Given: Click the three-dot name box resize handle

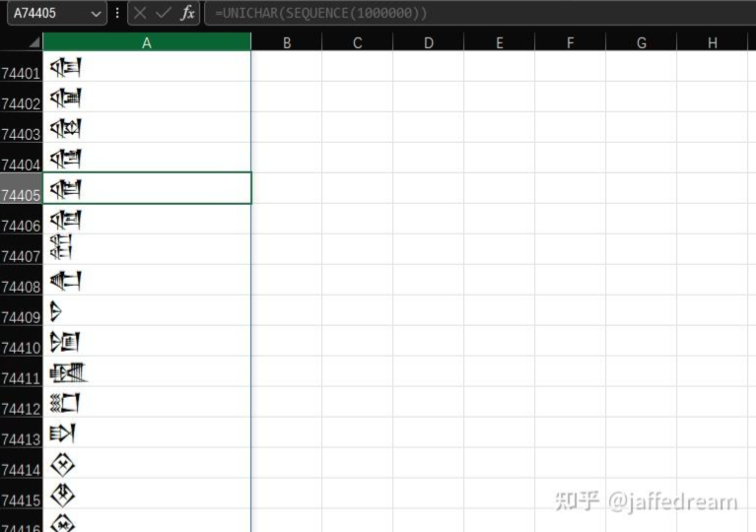Looking at the screenshot, I should click(118, 14).
